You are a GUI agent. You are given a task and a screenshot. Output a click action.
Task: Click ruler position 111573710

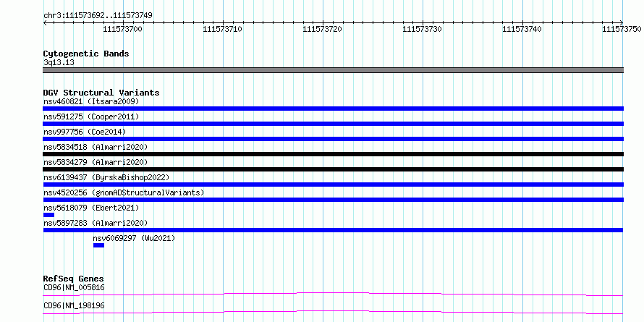(x=223, y=29)
